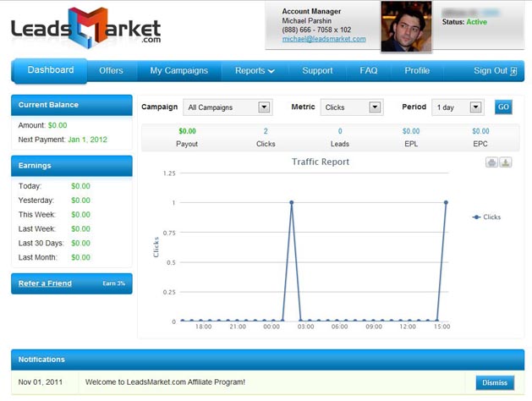Click the Clicks legend marker

click(476, 217)
